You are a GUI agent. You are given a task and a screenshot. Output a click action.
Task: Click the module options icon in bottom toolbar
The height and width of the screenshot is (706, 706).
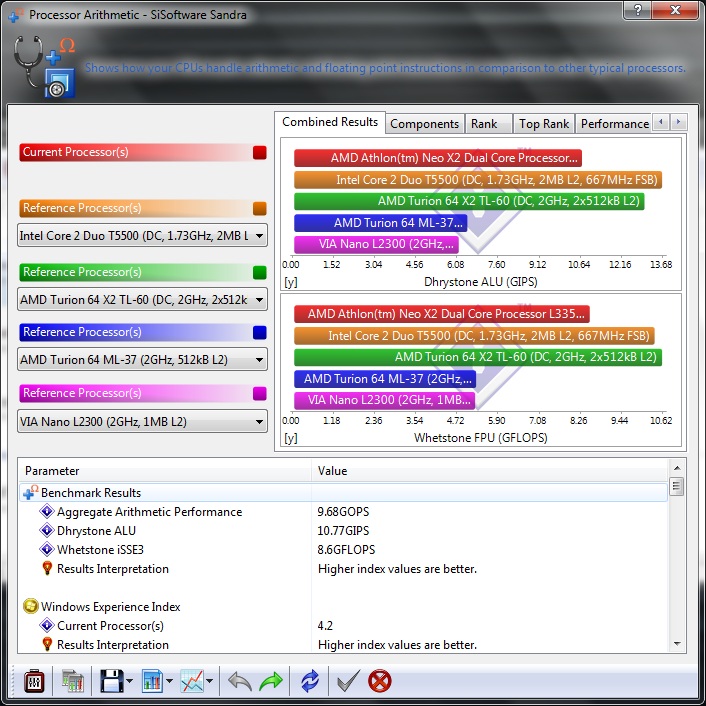(34, 681)
